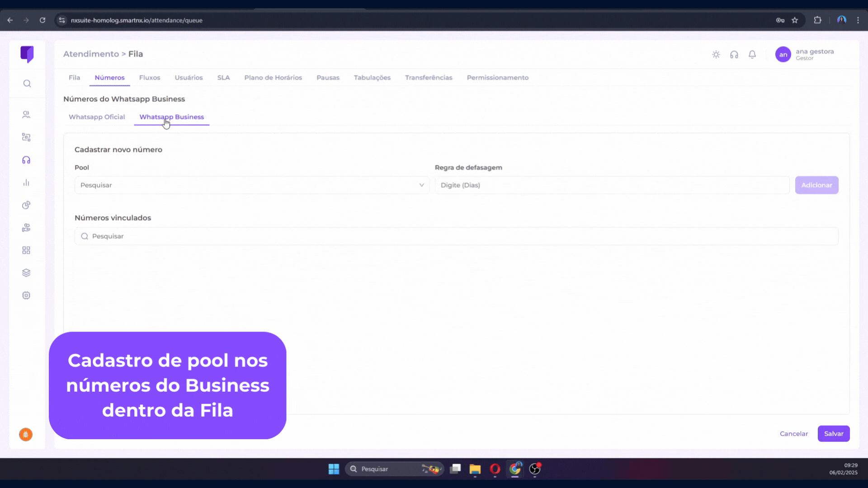Expand the Pool search dropdown
This screenshot has width=868, height=488.
(x=252, y=185)
